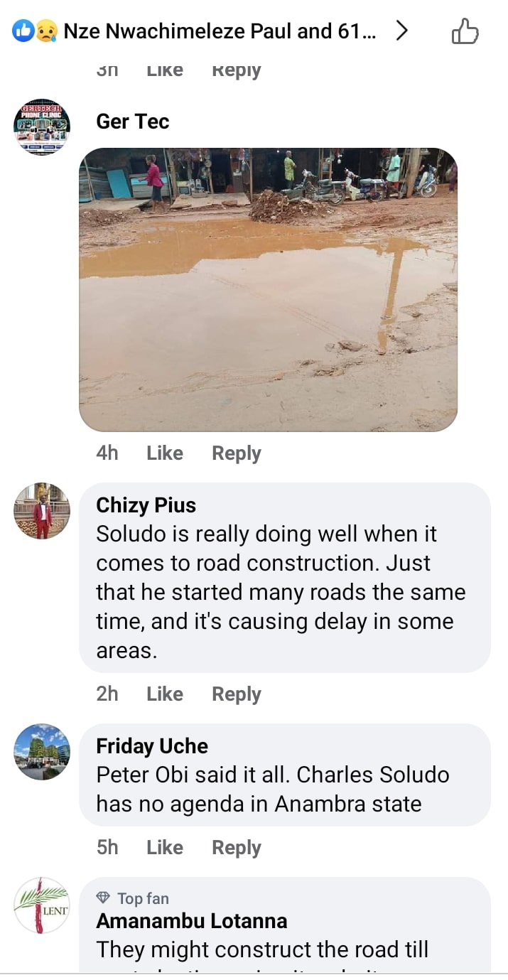Open the Friday Uche name link
The image size is (508, 980).
(x=152, y=746)
